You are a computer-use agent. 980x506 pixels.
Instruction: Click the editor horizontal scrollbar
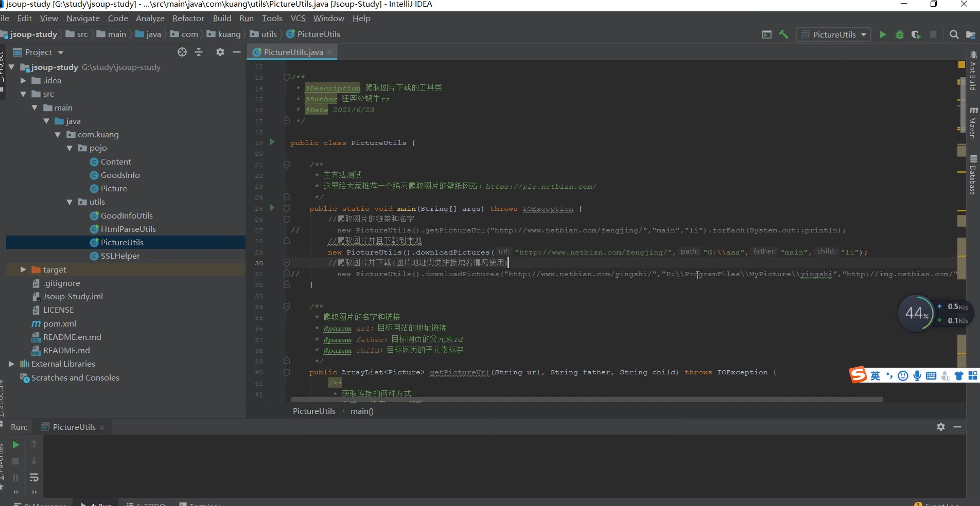[586, 400]
